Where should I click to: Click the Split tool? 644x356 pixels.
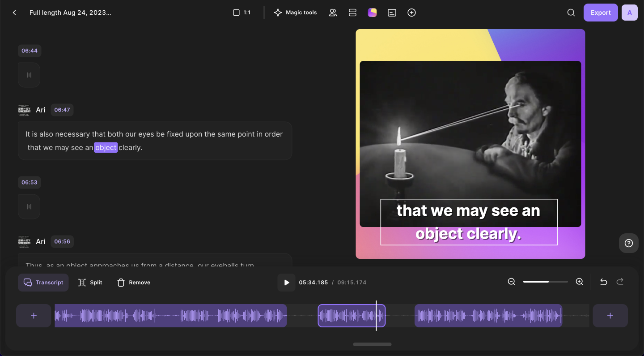point(90,283)
